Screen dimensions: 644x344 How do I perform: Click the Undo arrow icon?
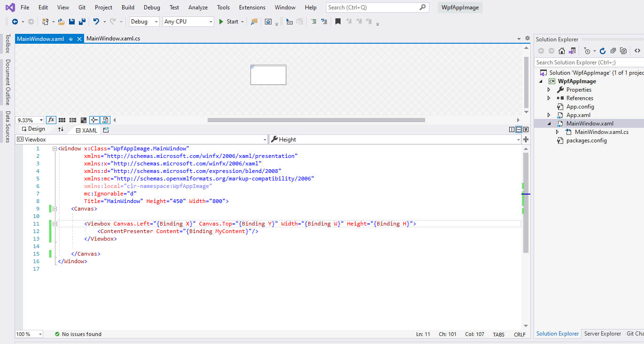click(x=96, y=22)
